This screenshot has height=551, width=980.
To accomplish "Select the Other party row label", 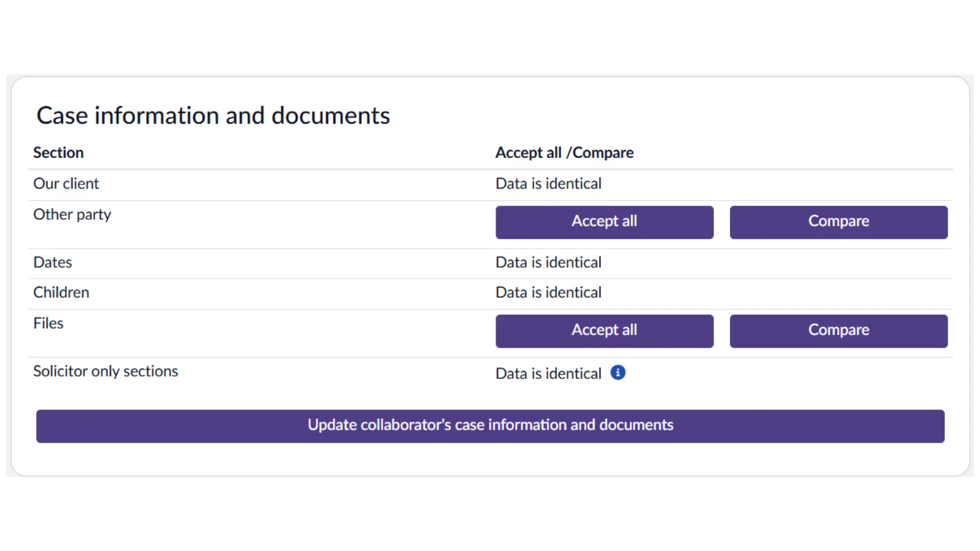I will tap(72, 215).
